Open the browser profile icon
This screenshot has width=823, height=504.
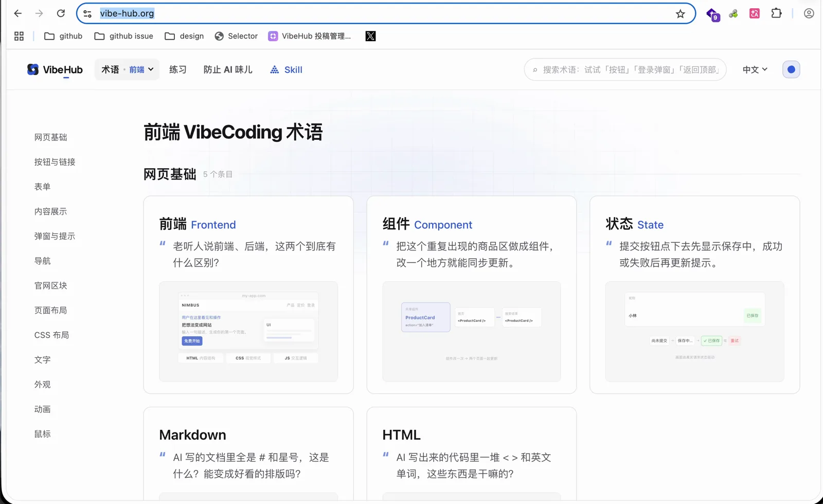(809, 13)
